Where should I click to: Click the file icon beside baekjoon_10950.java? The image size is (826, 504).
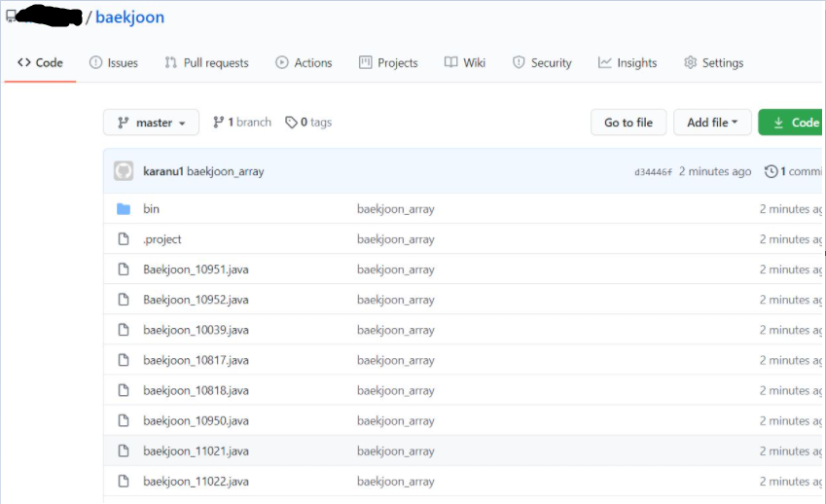(124, 420)
